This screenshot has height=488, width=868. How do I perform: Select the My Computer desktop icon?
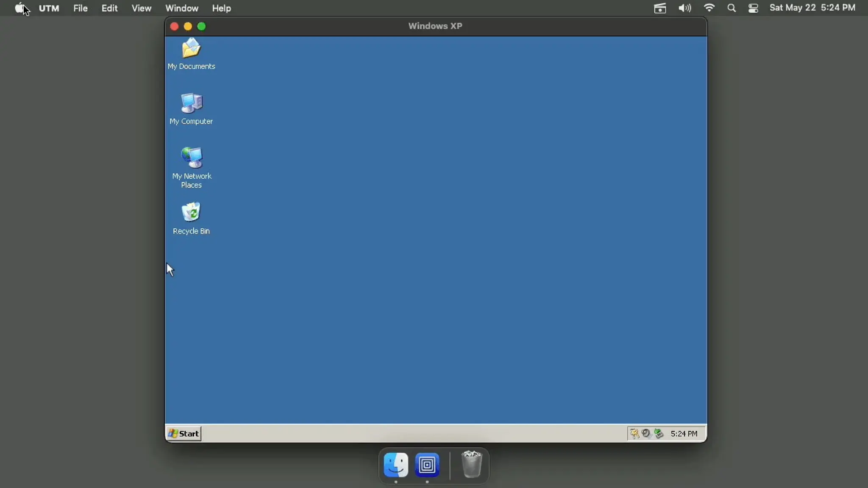[192, 104]
